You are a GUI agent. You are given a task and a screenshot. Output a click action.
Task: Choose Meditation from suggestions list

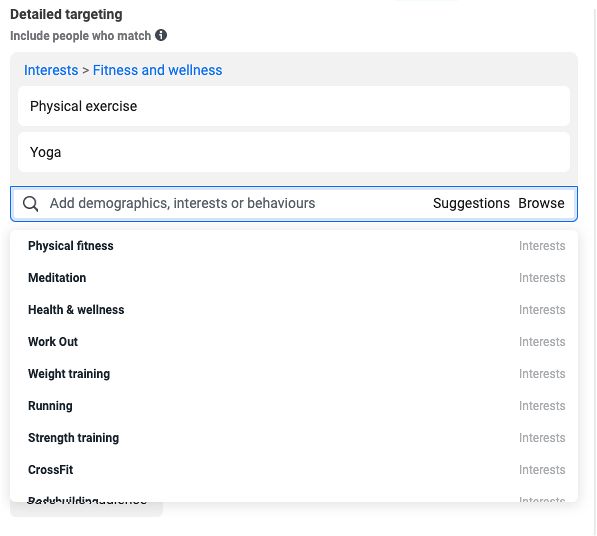coord(294,278)
